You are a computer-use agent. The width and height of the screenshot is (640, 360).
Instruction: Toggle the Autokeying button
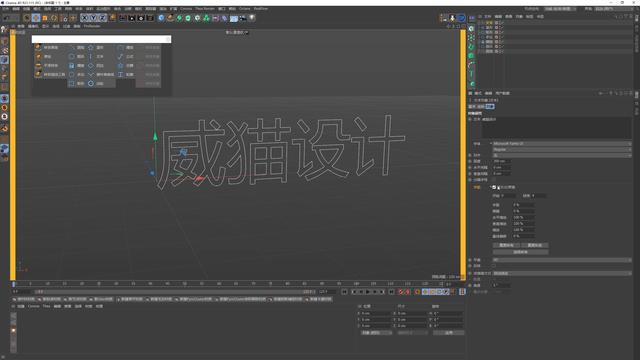coord(407,292)
